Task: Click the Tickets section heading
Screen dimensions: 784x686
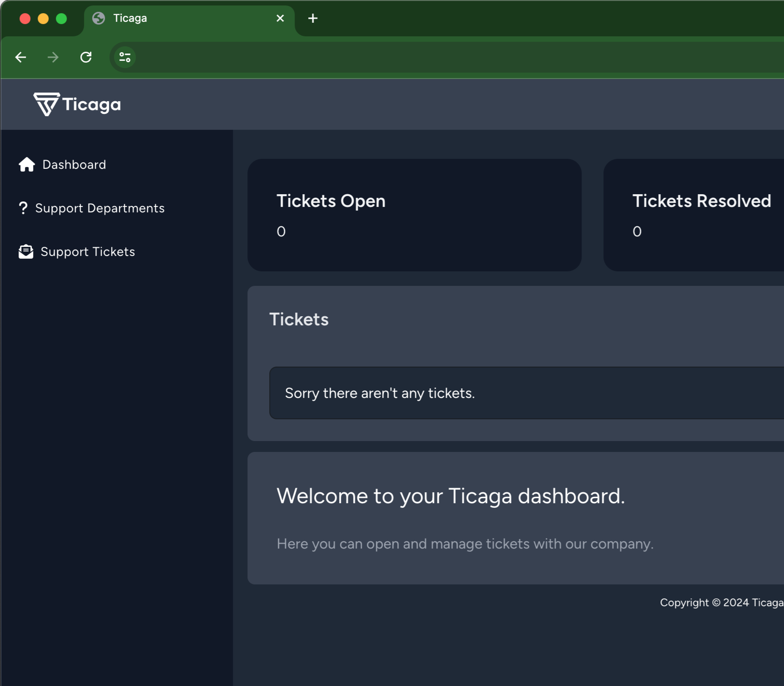Action: tap(299, 319)
